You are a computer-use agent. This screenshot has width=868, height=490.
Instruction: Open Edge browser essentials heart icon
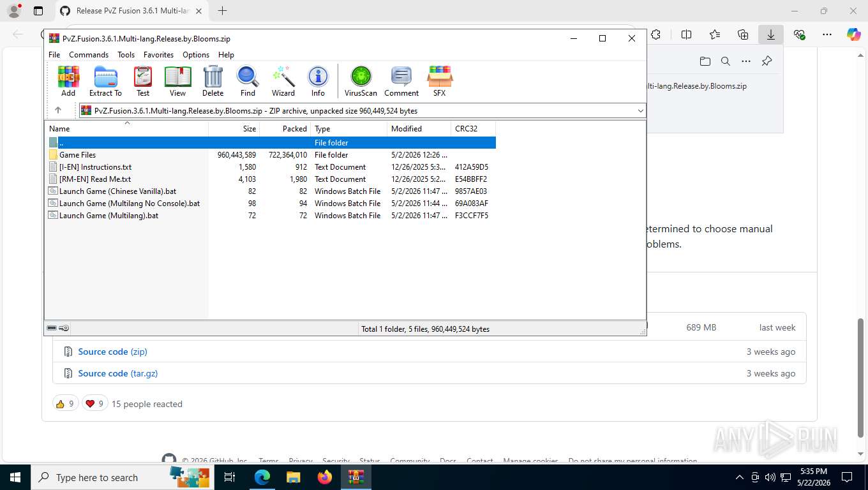click(799, 34)
